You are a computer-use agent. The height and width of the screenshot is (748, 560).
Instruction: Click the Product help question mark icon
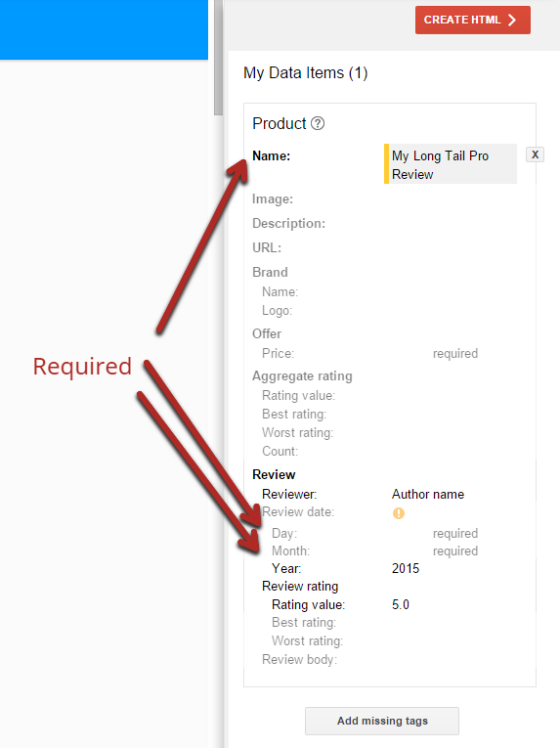[x=318, y=123]
